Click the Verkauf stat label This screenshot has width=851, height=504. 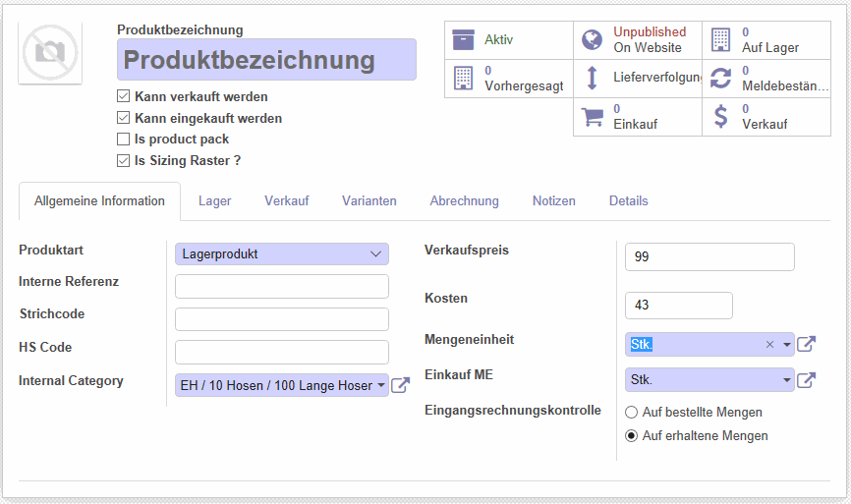pos(765,124)
